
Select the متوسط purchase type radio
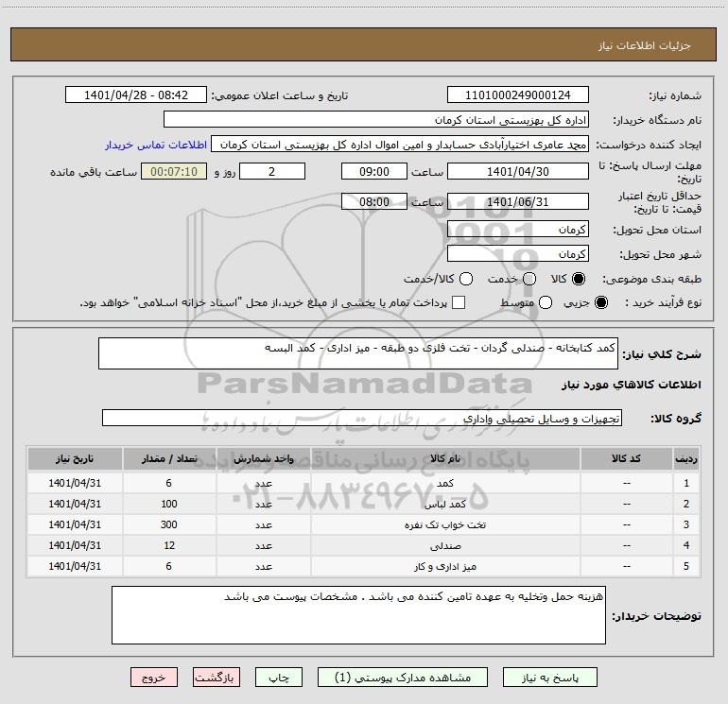click(x=546, y=302)
